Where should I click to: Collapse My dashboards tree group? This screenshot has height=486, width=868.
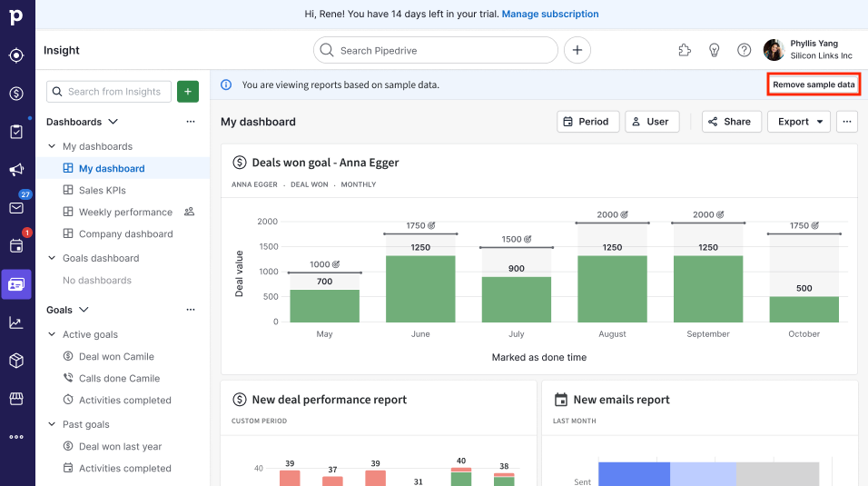click(52, 146)
